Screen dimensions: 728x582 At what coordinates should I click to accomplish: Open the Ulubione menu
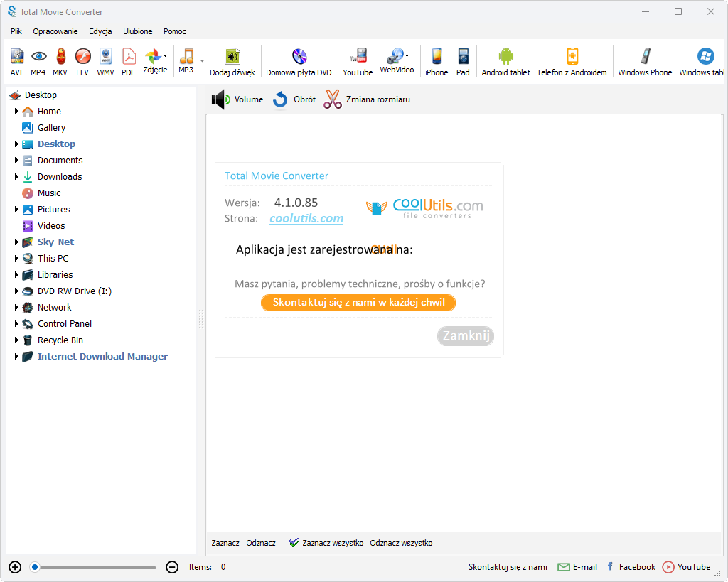pos(137,31)
